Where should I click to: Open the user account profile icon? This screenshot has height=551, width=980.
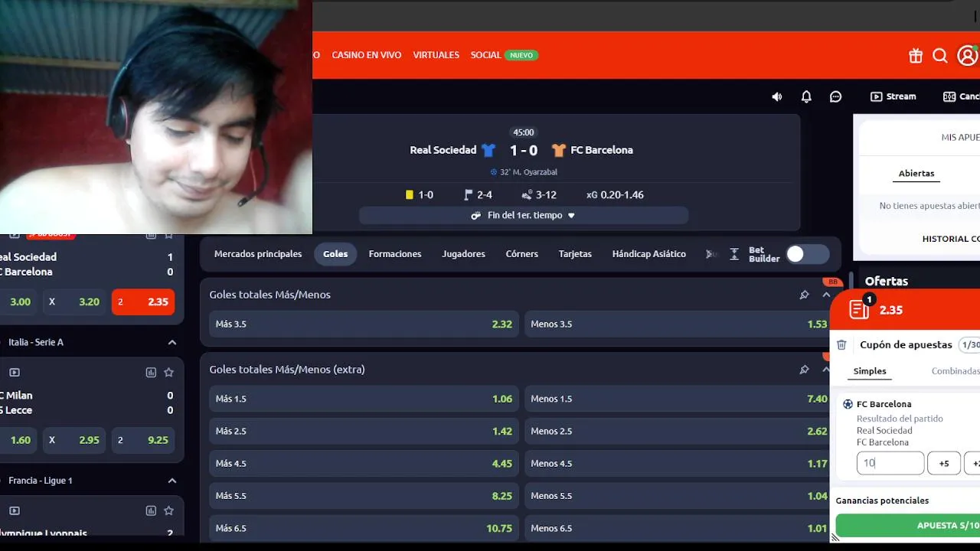[968, 55]
